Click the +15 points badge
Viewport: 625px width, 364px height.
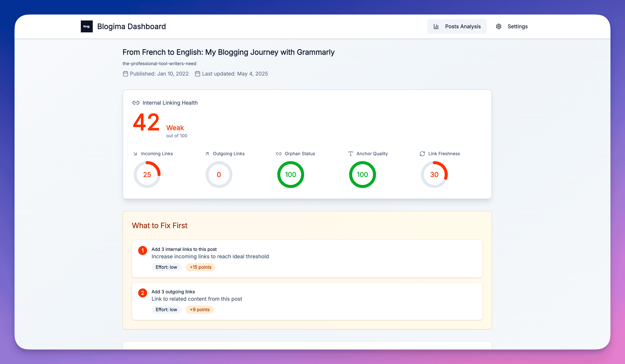coord(200,267)
